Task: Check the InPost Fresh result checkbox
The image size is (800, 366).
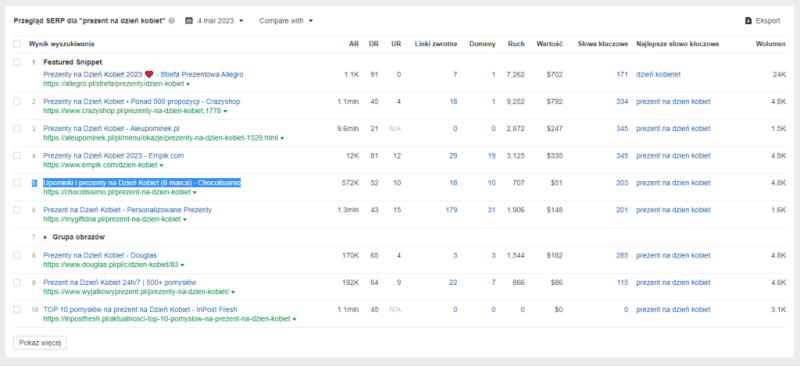Action: [x=17, y=309]
